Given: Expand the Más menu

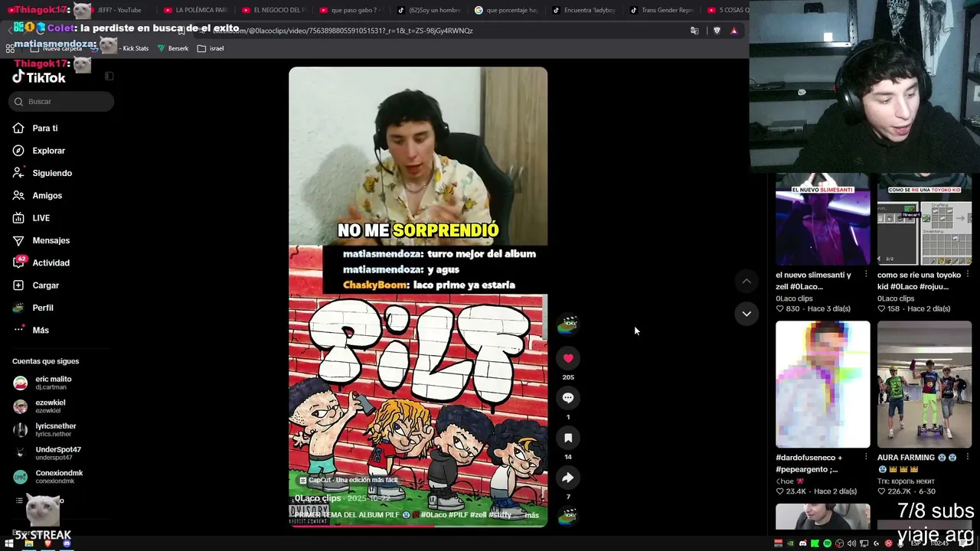Looking at the screenshot, I should (x=41, y=331).
